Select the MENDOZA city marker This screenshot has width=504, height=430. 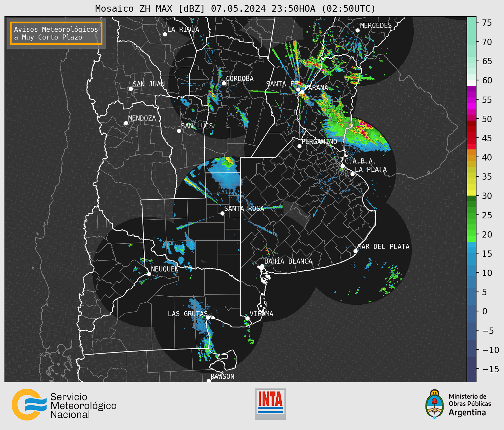126,123
